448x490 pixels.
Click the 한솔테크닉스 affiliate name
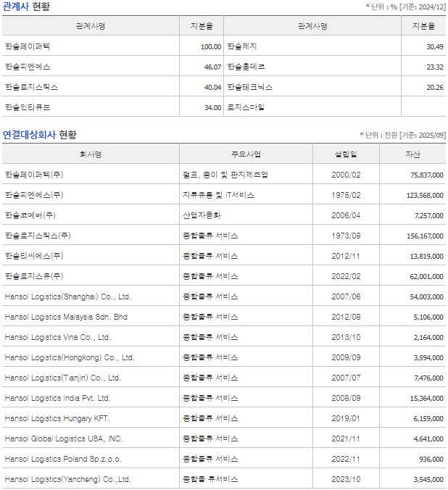(x=249, y=87)
